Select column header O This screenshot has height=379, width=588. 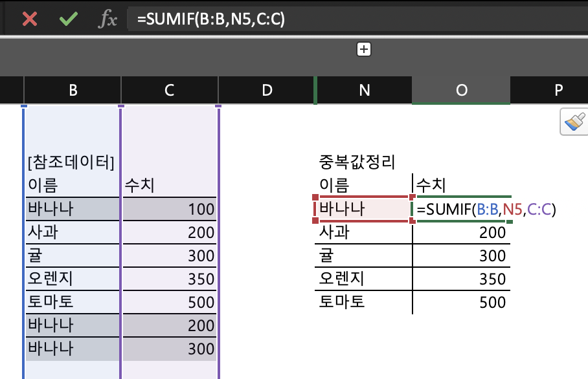point(460,91)
